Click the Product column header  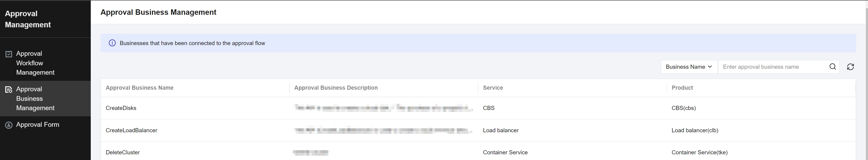tap(682, 88)
